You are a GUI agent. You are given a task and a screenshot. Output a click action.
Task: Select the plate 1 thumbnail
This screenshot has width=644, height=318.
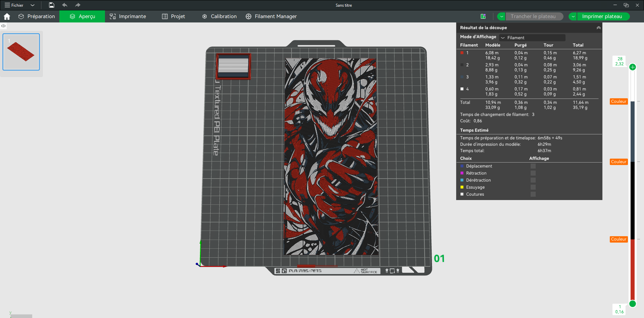coord(21,52)
